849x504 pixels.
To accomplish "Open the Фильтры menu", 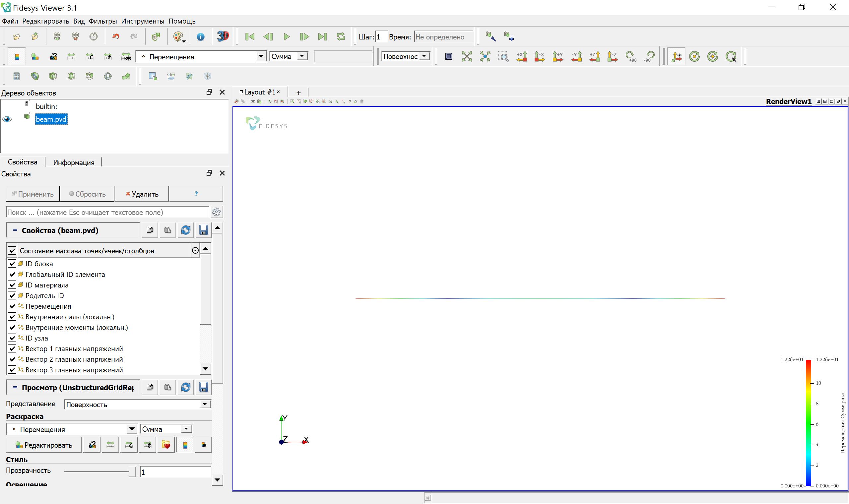I will point(103,21).
